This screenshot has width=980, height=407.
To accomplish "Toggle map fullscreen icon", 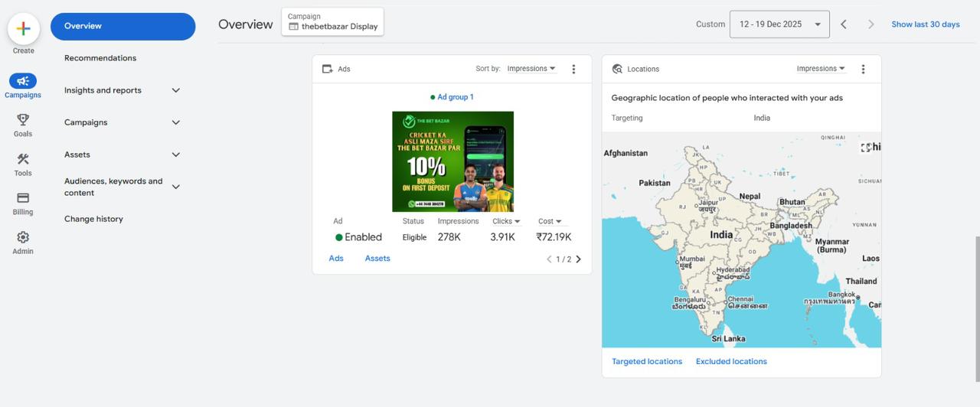I will click(x=866, y=148).
